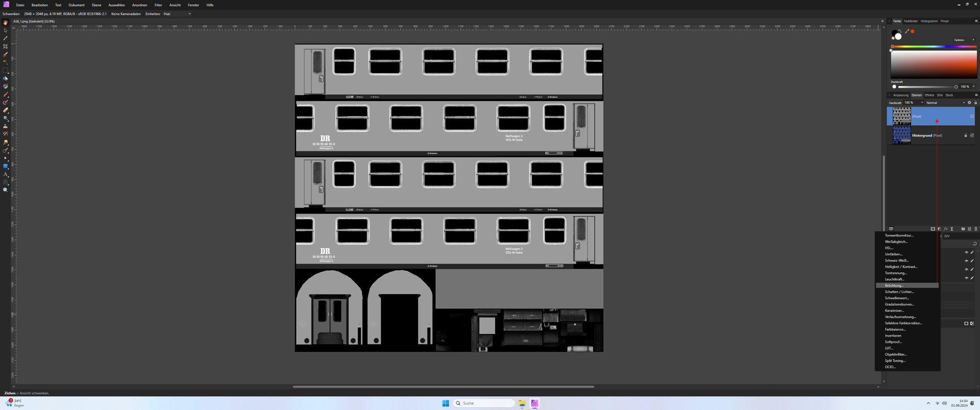Toggle visibility checkbox of top Pixel layer

[972, 116]
